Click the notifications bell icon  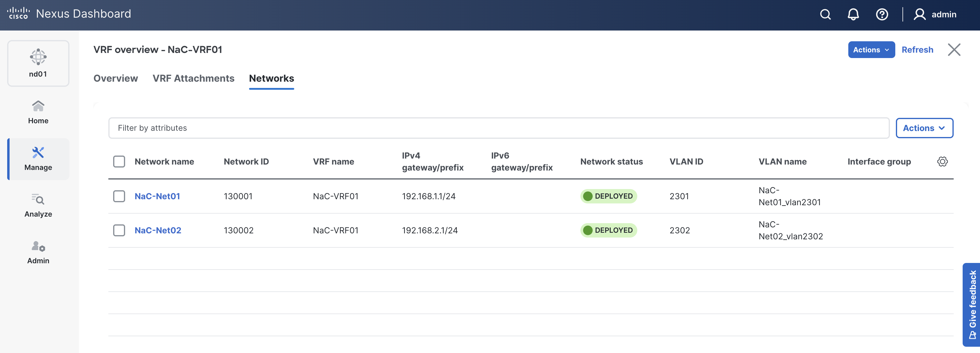(x=853, y=14)
